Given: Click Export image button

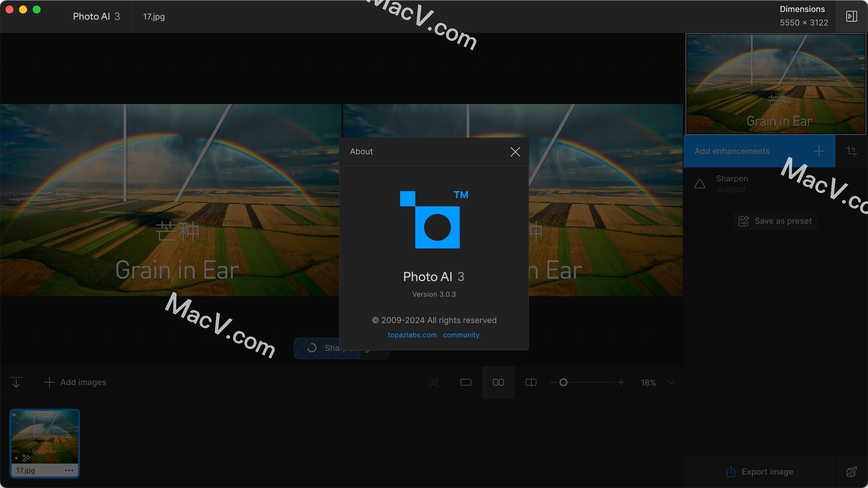Looking at the screenshot, I should tap(759, 472).
